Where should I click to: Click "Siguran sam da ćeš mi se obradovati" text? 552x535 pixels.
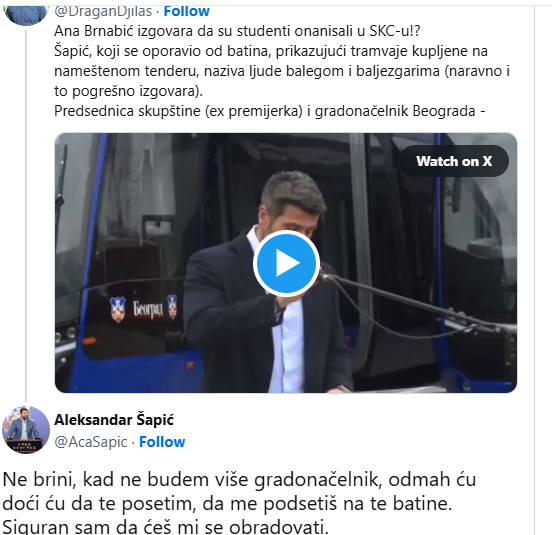click(165, 527)
